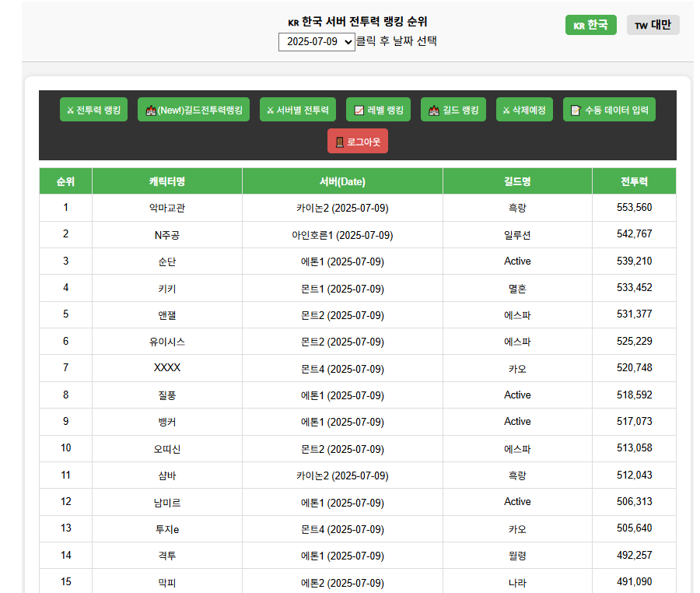Open the 삭제예정 swords button
Image resolution: width=700 pixels, height=593 pixels.
[524, 111]
